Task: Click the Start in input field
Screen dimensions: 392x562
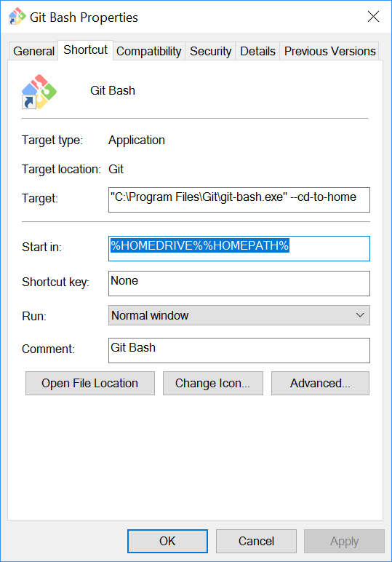Action: 239,248
